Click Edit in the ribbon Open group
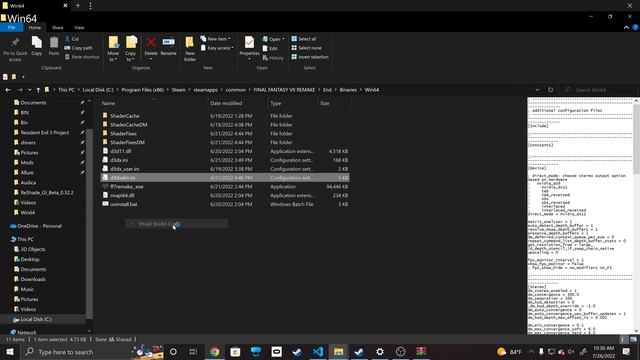Image resolution: width=640 pixels, height=360 pixels. pyautogui.click(x=270, y=49)
